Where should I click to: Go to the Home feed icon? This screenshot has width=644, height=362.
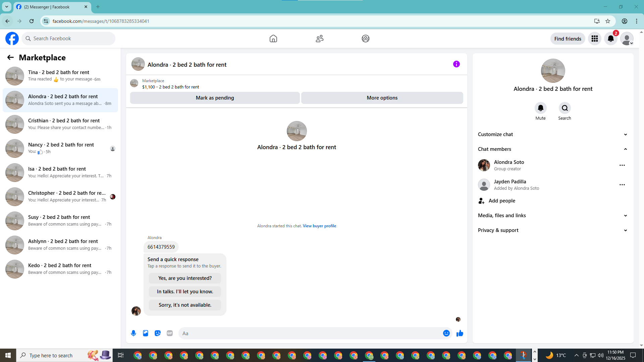click(x=273, y=39)
